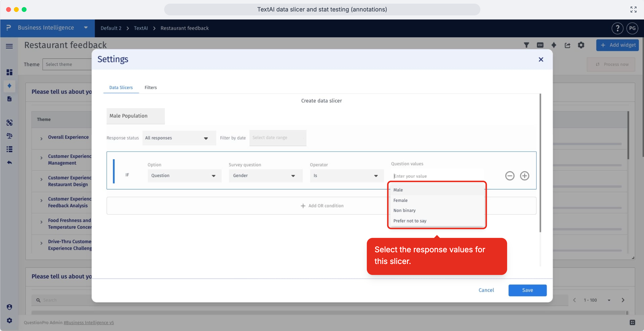Image resolution: width=644 pixels, height=331 pixels.
Task: Expand the Overall Experience theme row
Action: [x=41, y=138]
